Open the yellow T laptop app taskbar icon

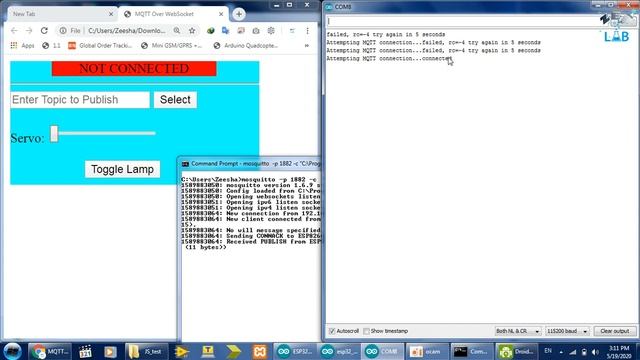point(208,351)
